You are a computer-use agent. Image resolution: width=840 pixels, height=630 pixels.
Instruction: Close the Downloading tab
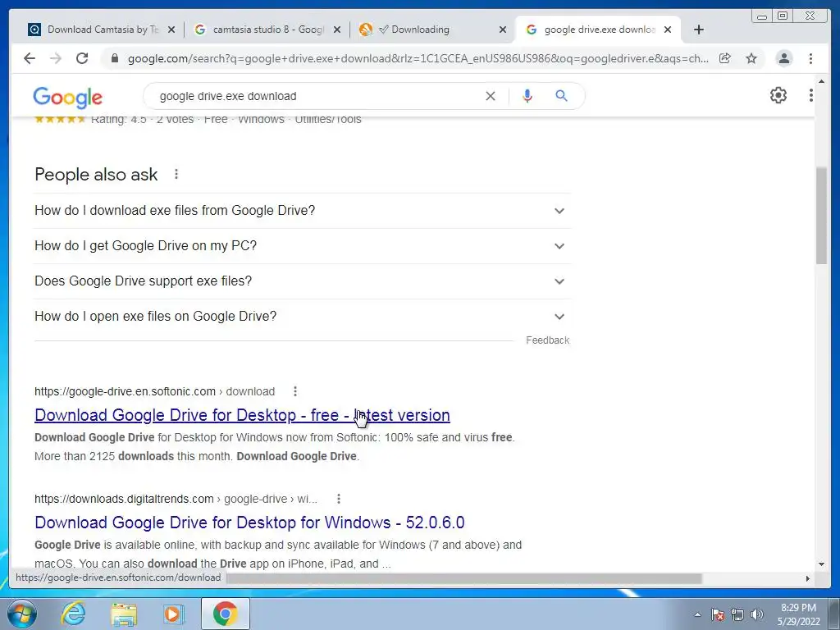pos(502,30)
